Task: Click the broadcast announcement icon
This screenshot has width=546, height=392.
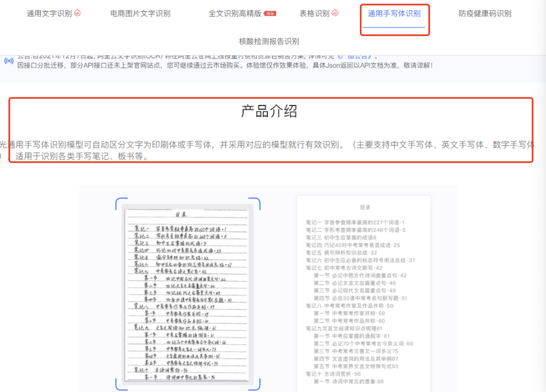Action: 9,61
